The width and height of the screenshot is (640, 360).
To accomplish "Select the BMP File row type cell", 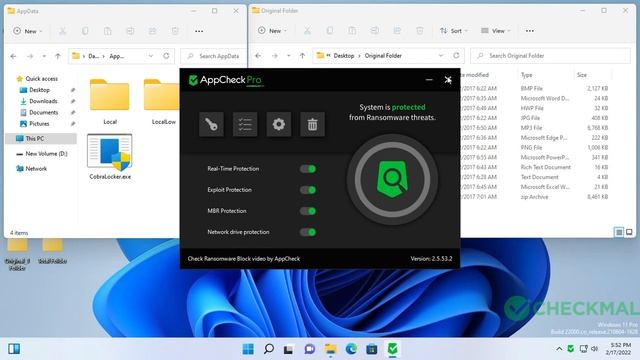I will click(531, 88).
